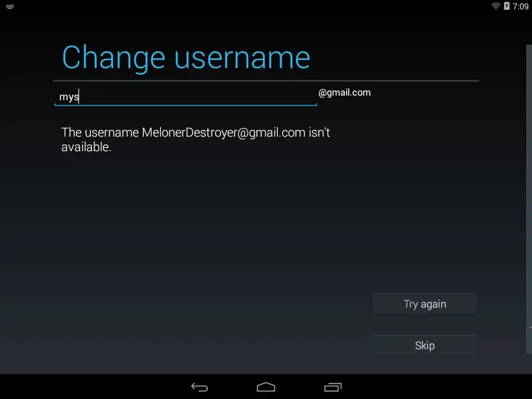Open the recent apps navigation icon
Screen dimensions: 532x399
332,387
